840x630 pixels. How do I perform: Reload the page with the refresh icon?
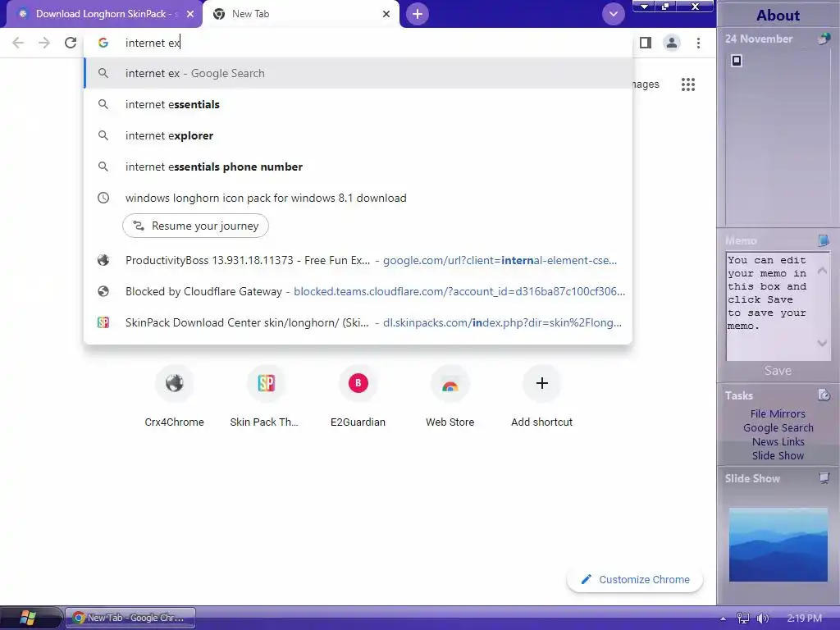pos(71,43)
